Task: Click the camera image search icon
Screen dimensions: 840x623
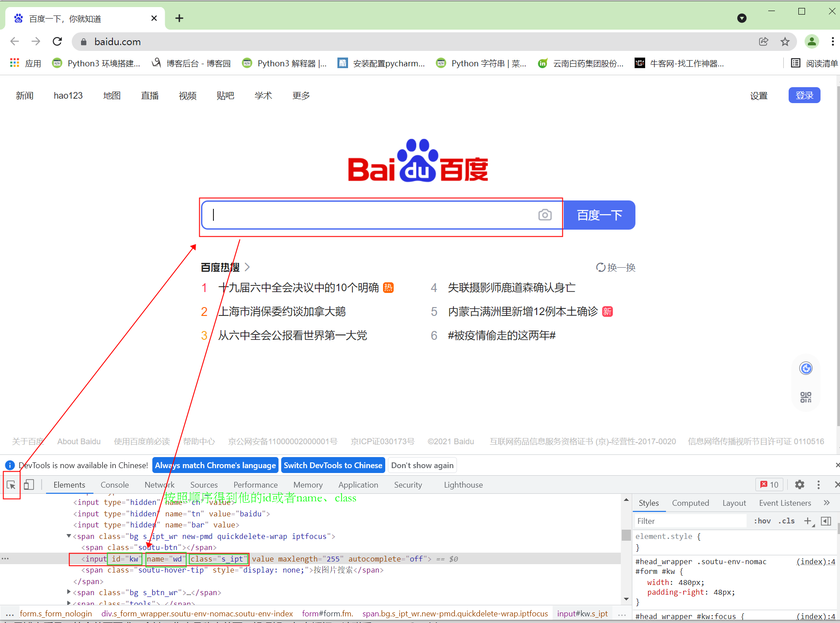Action: click(x=545, y=215)
